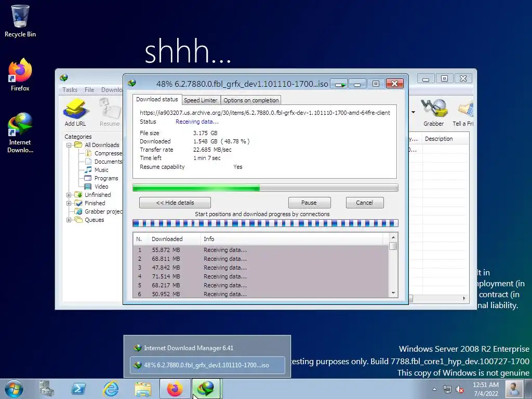This screenshot has height=399, width=532.
Task: Click the muted volume tray icon
Action: click(460, 389)
